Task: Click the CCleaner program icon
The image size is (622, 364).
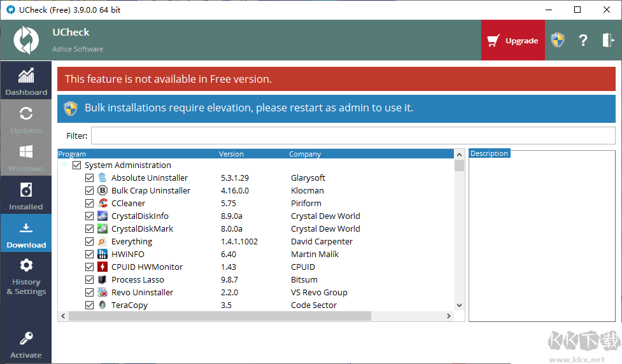Action: point(102,203)
